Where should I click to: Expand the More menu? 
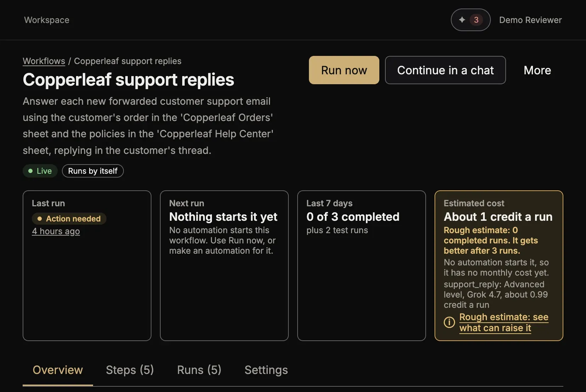click(537, 70)
